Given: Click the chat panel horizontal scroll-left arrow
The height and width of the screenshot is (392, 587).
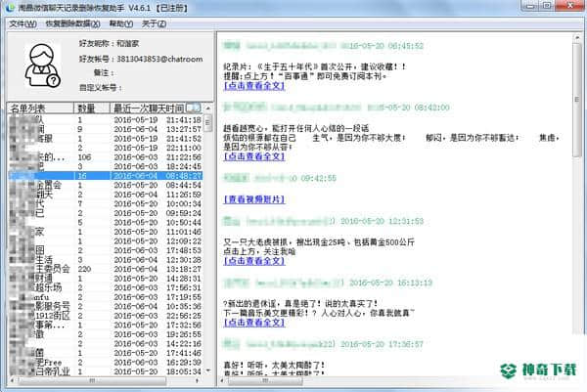Looking at the screenshot, I should pos(223,381).
